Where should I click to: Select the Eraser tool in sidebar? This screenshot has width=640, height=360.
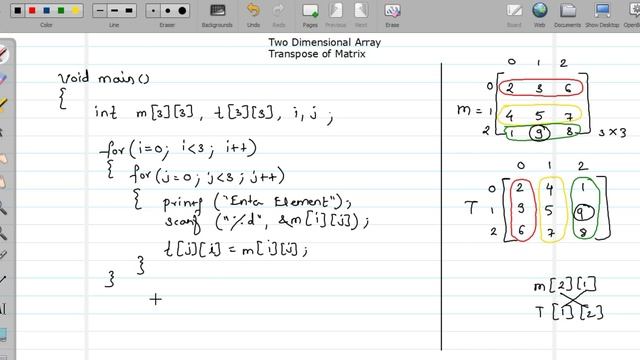[x=3, y=79]
